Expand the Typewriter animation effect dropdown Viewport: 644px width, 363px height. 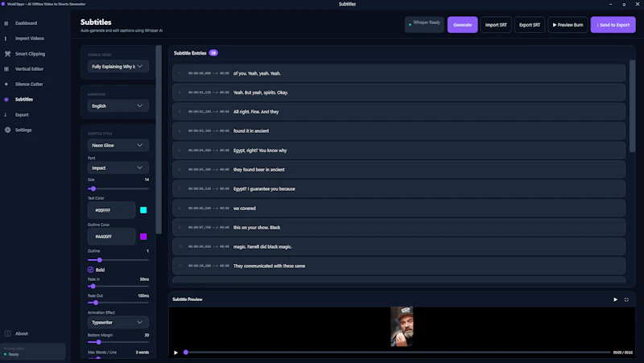(118, 322)
